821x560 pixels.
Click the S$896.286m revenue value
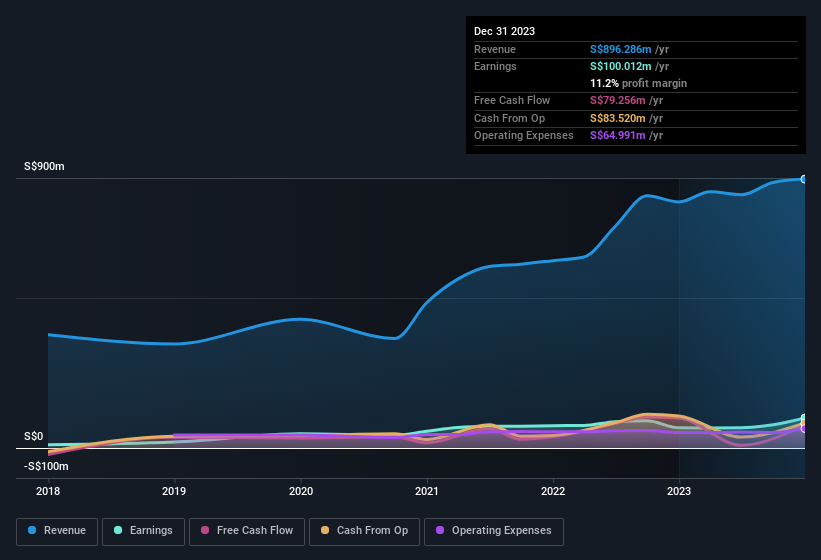tap(620, 49)
